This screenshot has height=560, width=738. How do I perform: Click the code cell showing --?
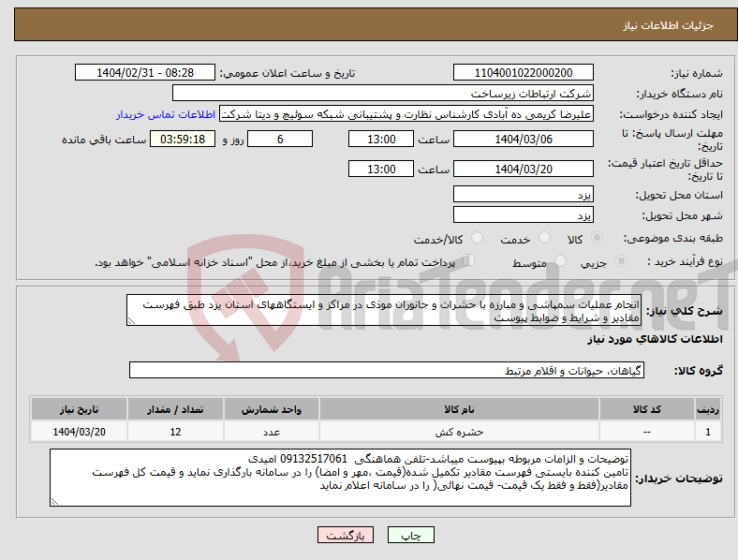click(647, 432)
